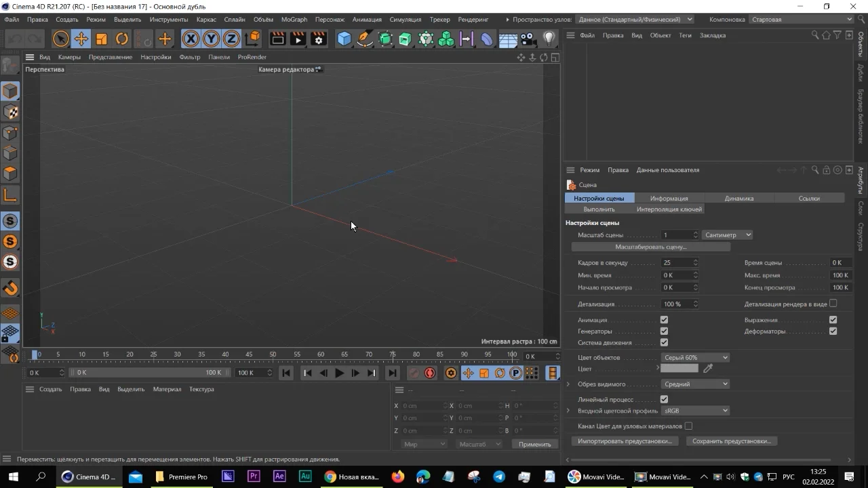Add a Cube primitive object

coord(344,39)
